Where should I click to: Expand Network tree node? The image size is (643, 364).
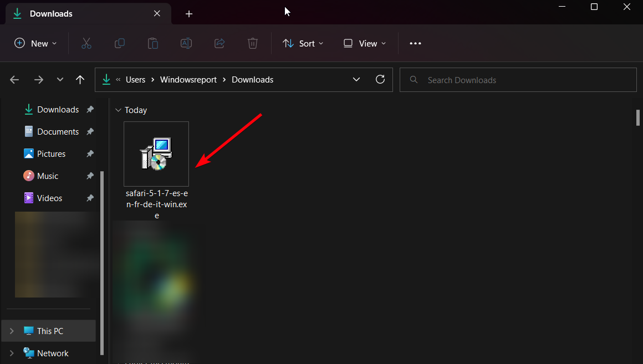click(12, 353)
